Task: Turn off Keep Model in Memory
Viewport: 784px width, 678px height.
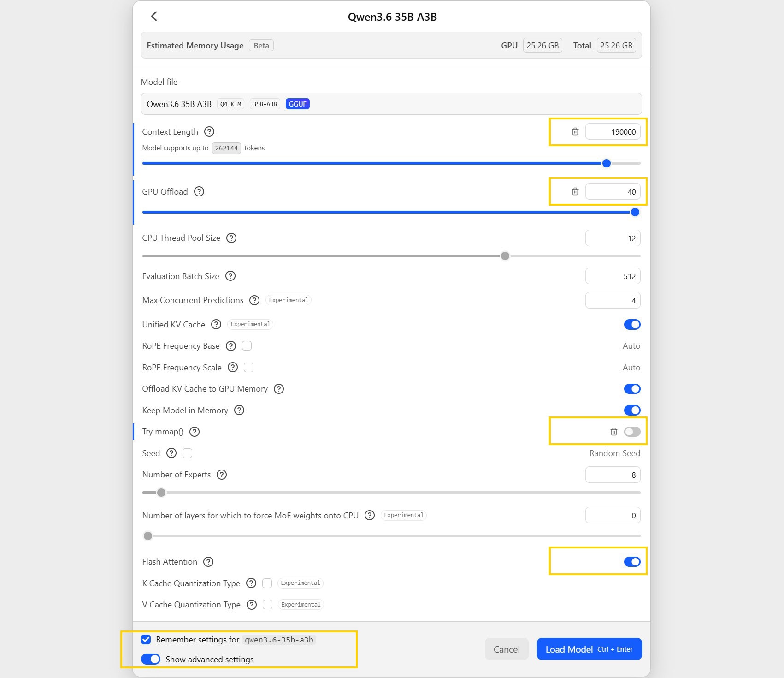Action: [x=632, y=410]
